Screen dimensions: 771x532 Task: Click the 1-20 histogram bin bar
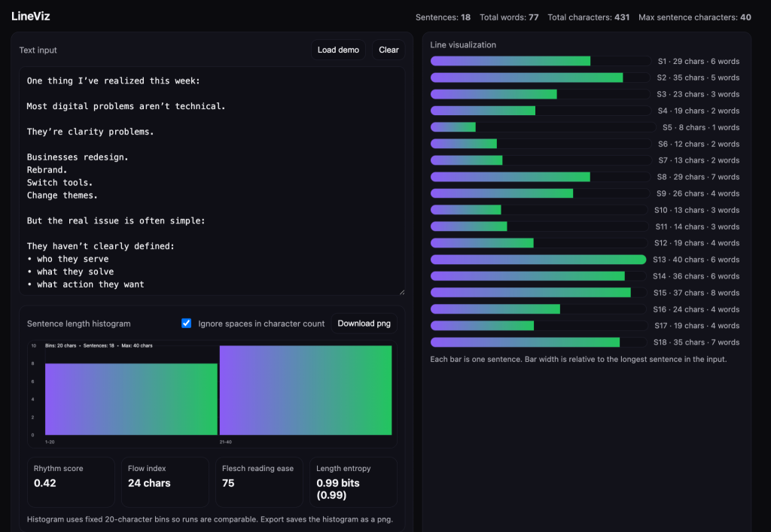[x=131, y=399]
